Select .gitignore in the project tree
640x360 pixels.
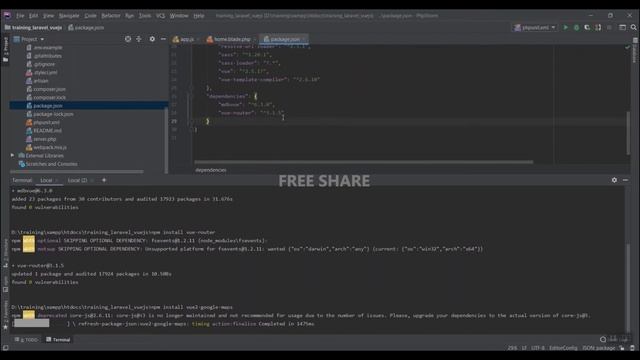click(x=44, y=64)
